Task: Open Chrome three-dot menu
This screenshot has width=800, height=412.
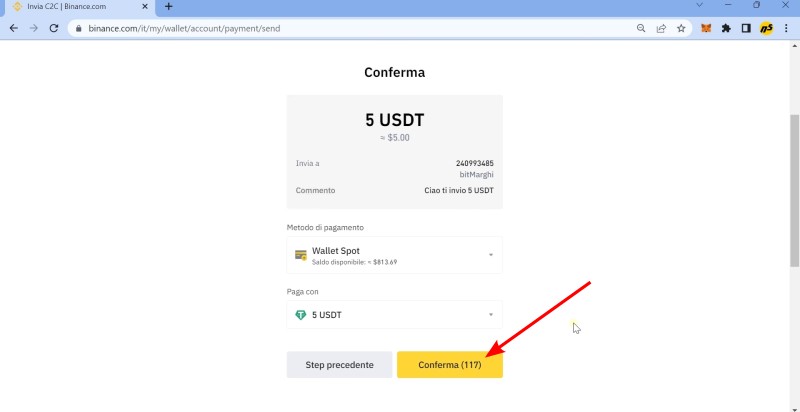Action: [x=786, y=29]
